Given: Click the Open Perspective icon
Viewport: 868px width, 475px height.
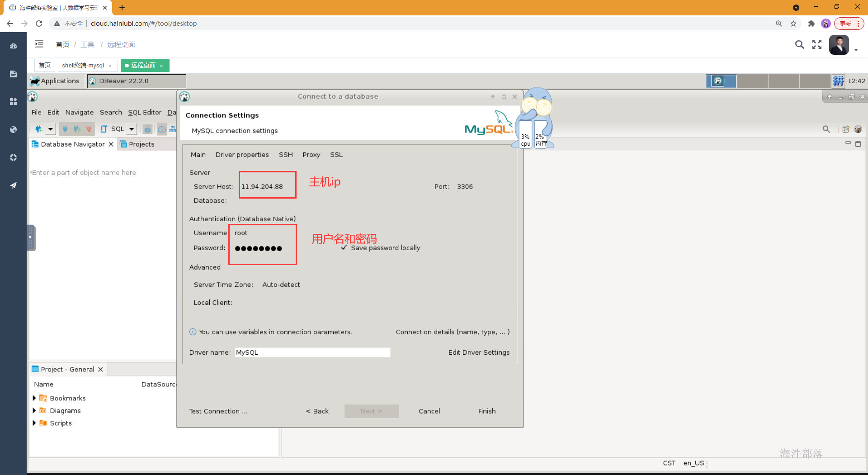Looking at the screenshot, I should (x=846, y=129).
